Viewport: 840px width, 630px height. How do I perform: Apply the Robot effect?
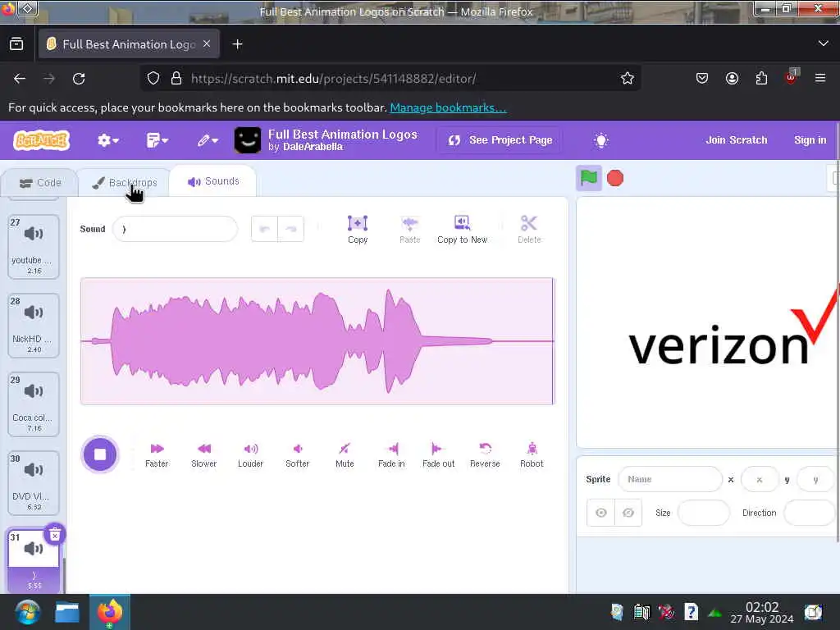(532, 454)
